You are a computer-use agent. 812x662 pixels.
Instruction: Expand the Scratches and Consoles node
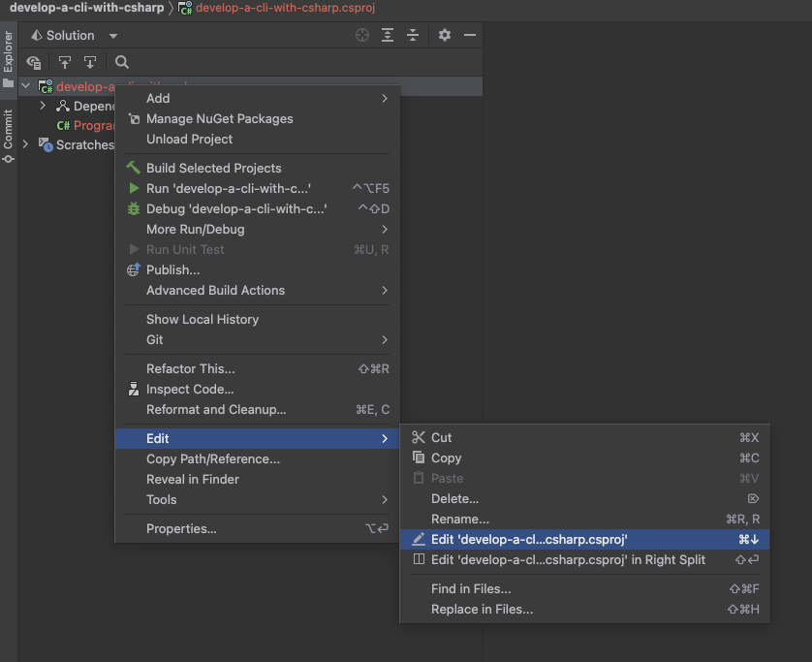click(x=24, y=144)
